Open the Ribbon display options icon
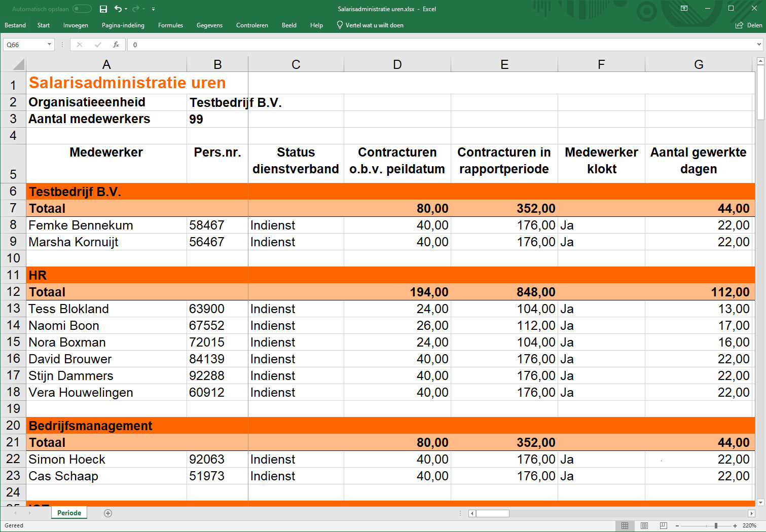This screenshot has height=532, width=766. coord(684,9)
